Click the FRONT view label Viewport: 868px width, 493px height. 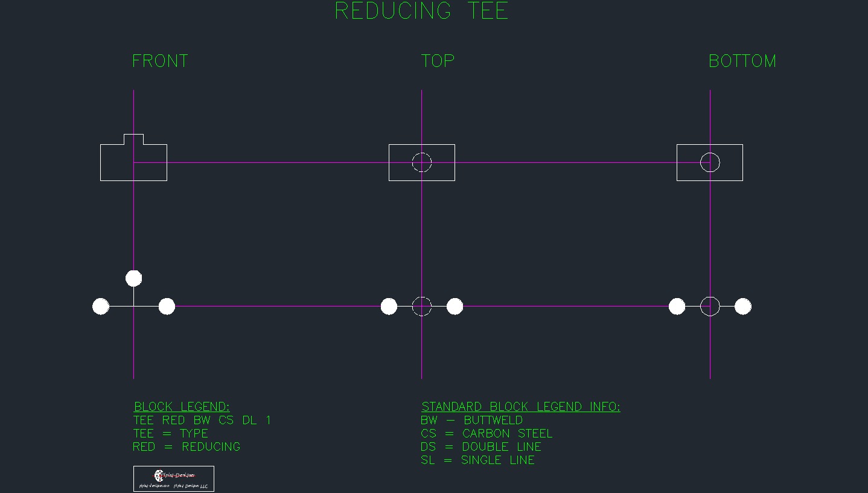(x=160, y=61)
